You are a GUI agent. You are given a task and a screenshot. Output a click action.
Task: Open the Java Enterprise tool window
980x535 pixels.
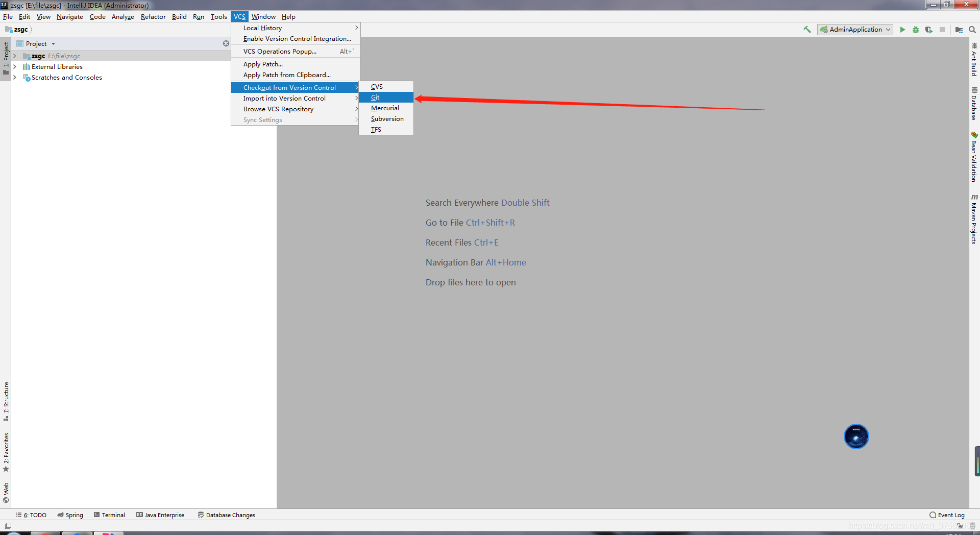tap(160, 515)
